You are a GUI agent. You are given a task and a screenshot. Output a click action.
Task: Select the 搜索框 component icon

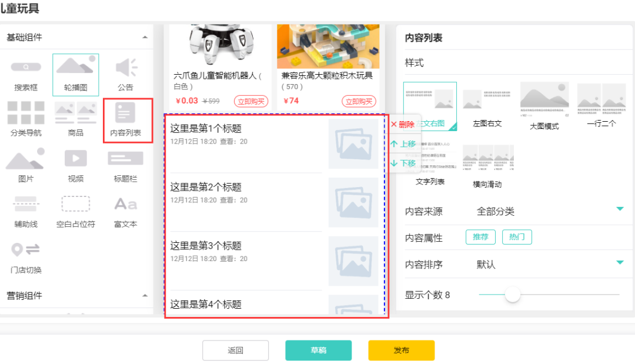point(25,71)
